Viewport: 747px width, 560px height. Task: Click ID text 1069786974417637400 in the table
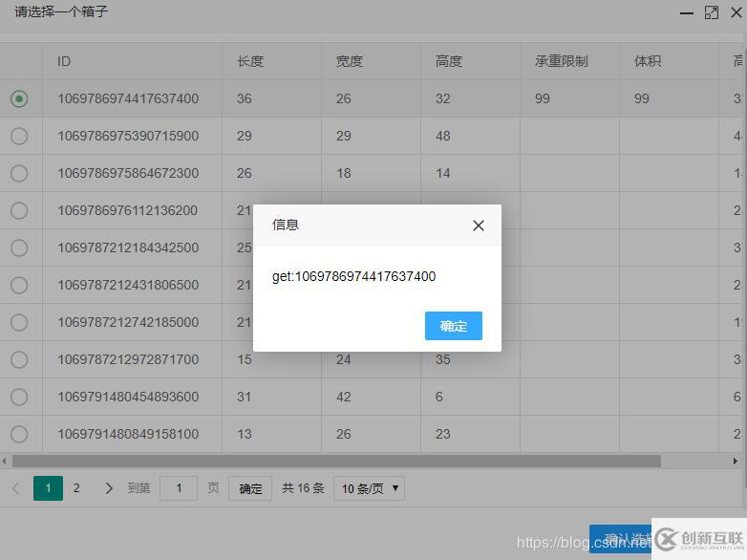[x=128, y=98]
